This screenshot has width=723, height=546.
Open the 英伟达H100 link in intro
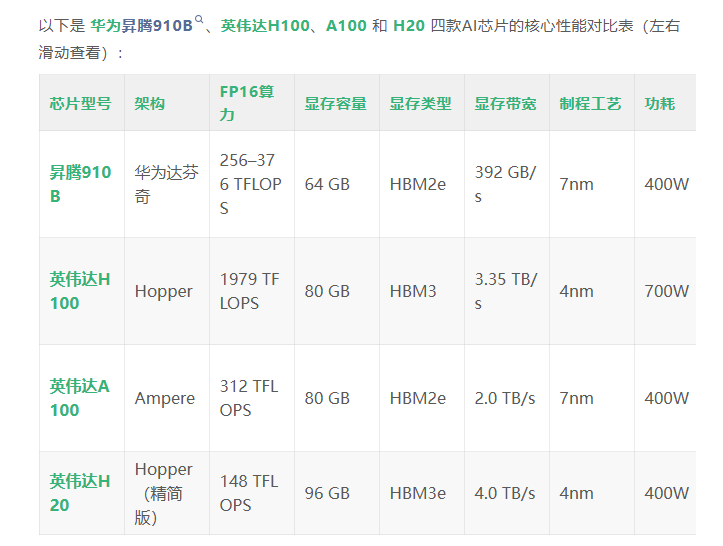[265, 26]
